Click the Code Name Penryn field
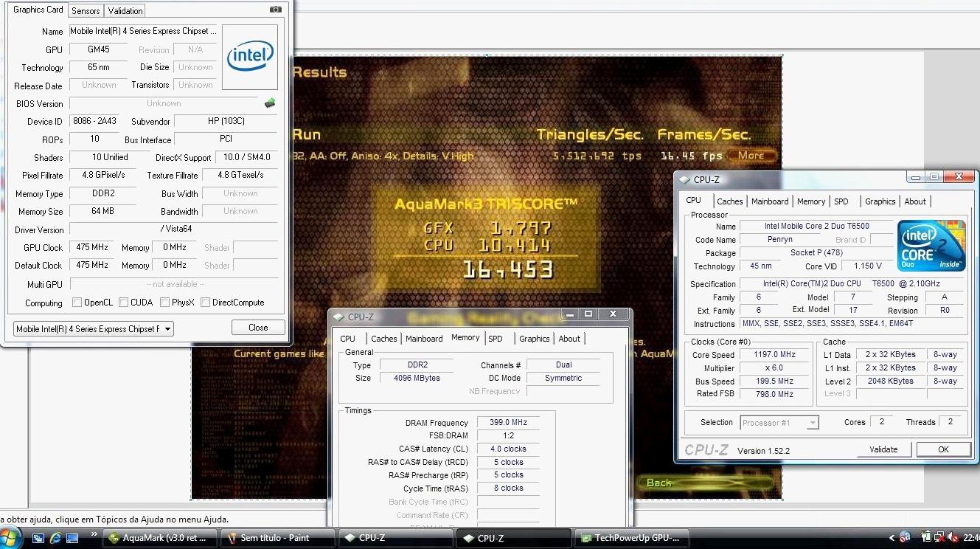980x549 pixels. pos(779,240)
